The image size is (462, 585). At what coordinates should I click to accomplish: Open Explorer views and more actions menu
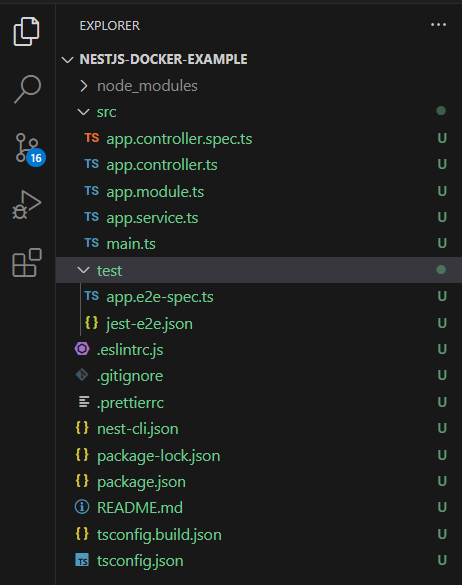438,25
